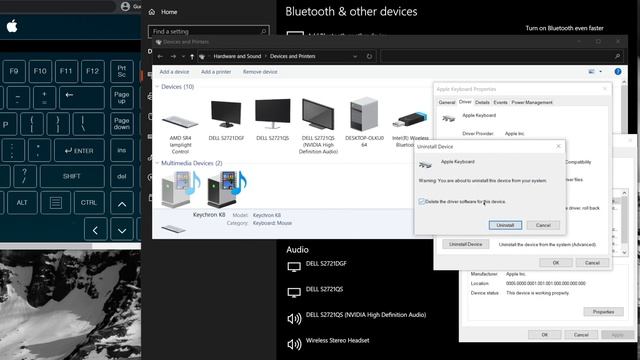Open Devices and Printers help icon

[618, 71]
